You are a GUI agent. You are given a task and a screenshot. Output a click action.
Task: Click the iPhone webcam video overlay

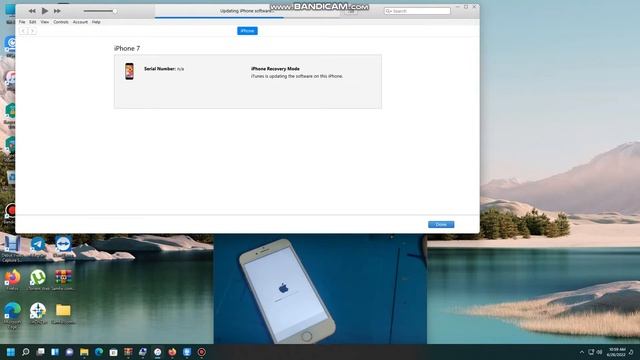tap(320, 289)
